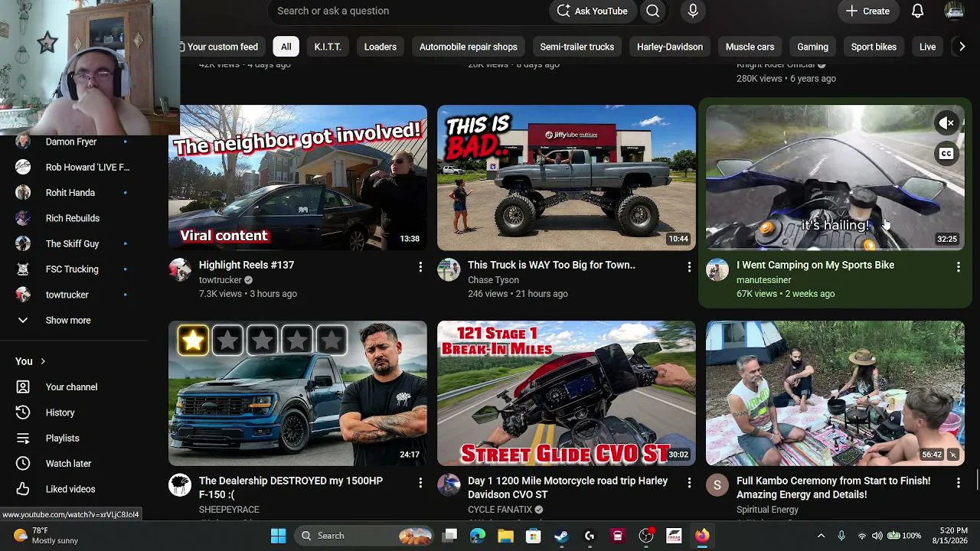
Task: Unmute the sports bike video preview
Action: [x=946, y=122]
